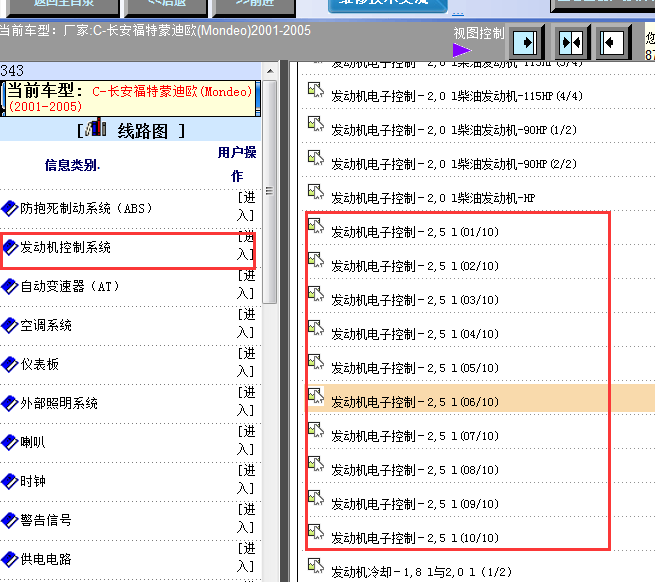The height and width of the screenshot is (582, 655).
Task: Click diagram icon for 115HP (4/4) row
Action: [x=316, y=91]
